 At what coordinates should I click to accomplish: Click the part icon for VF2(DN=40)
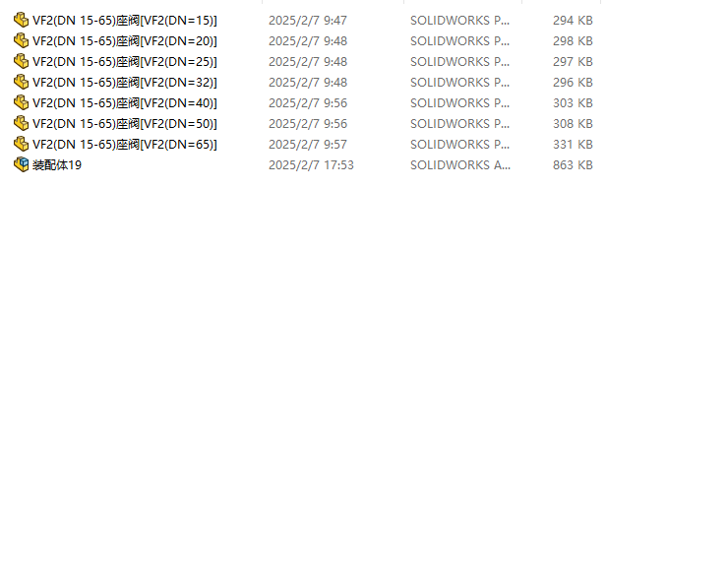[21, 102]
